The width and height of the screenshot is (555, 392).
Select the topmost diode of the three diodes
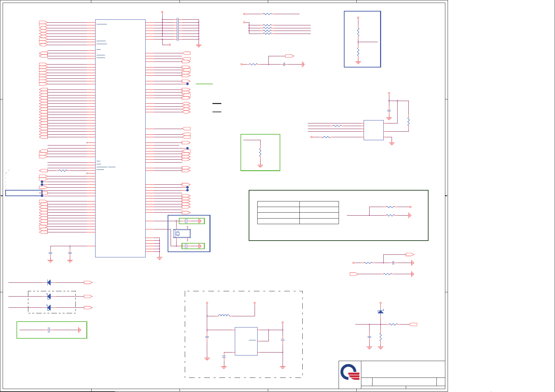[49, 282]
